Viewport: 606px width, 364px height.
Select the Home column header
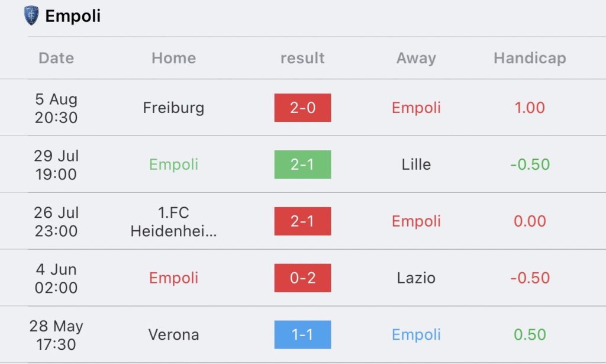point(173,58)
